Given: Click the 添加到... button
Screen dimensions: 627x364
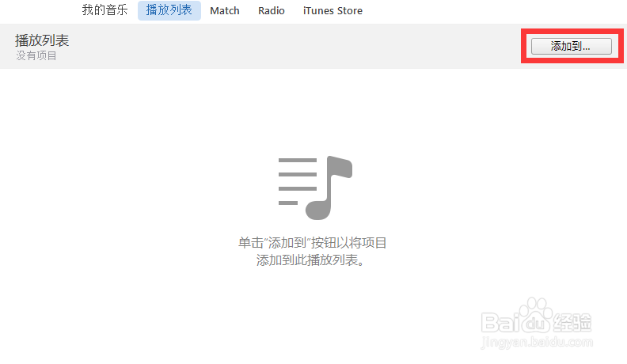Looking at the screenshot, I should 571,46.
